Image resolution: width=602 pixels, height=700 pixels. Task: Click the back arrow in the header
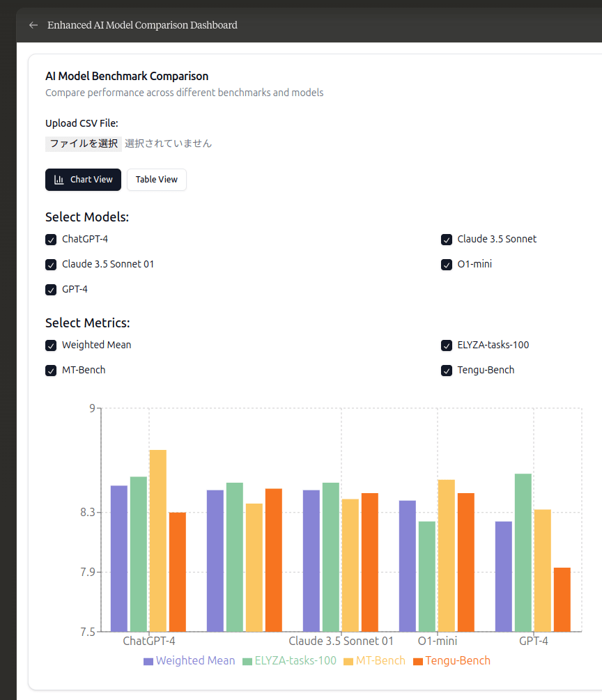coord(33,25)
